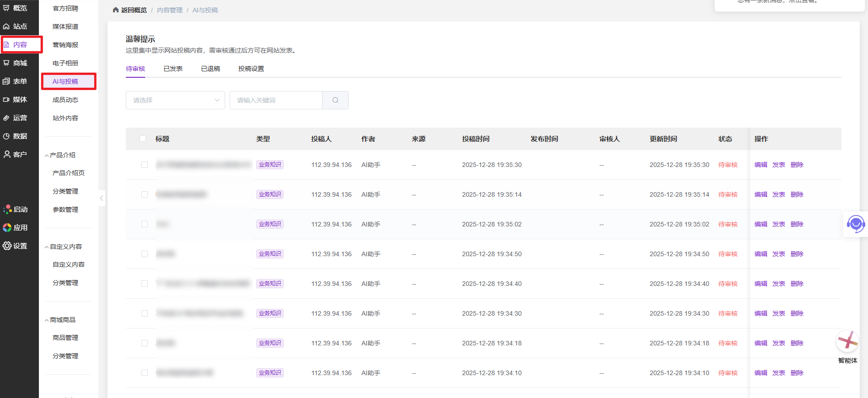Switch to the 已发表 tab
The image size is (868, 398).
click(x=173, y=69)
